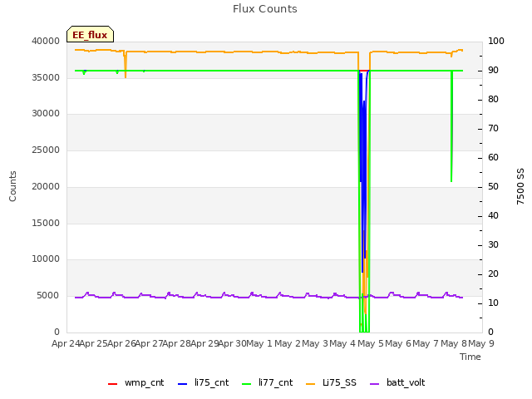Image resolution: width=532 pixels, height=399 pixels.
Task: Click the May 1 date tick label
Action: [259, 343]
